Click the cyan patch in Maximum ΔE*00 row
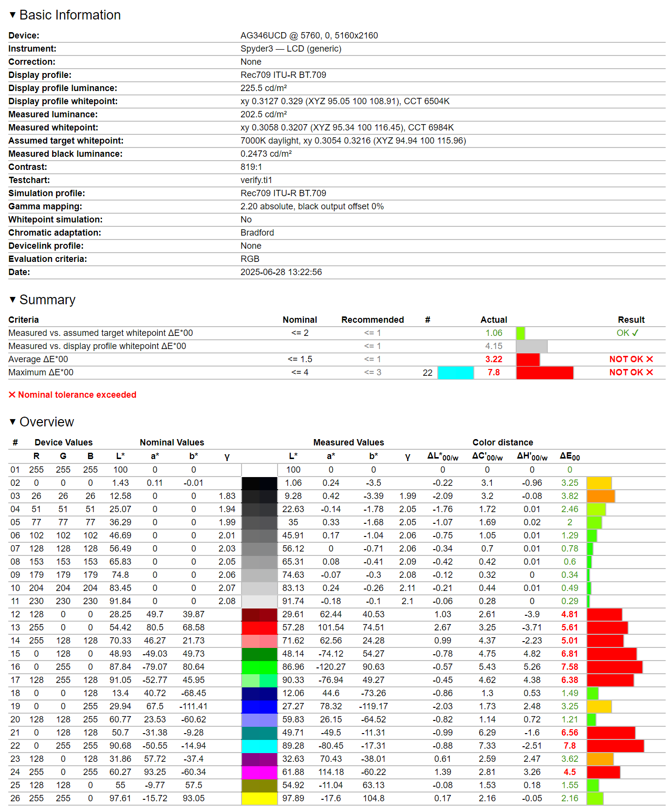672x811 pixels. (455, 372)
